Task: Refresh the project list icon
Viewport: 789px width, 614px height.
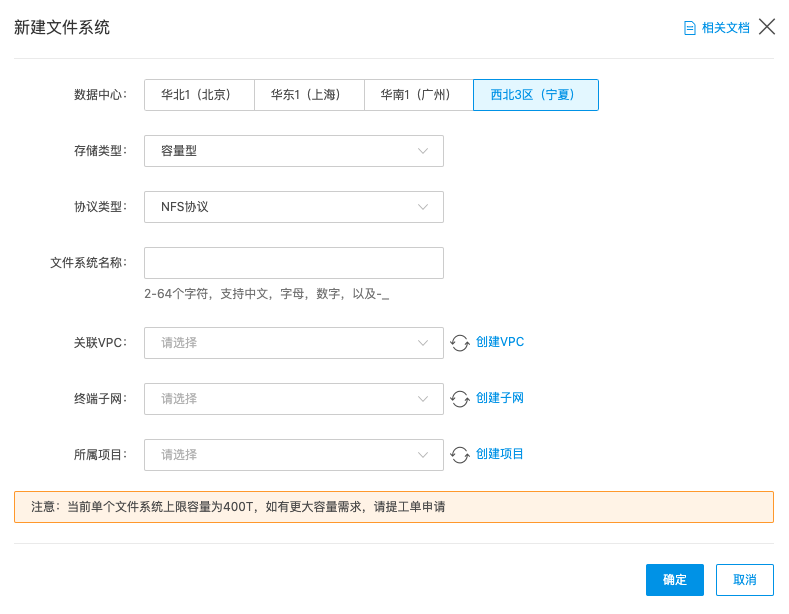Action: coord(460,455)
